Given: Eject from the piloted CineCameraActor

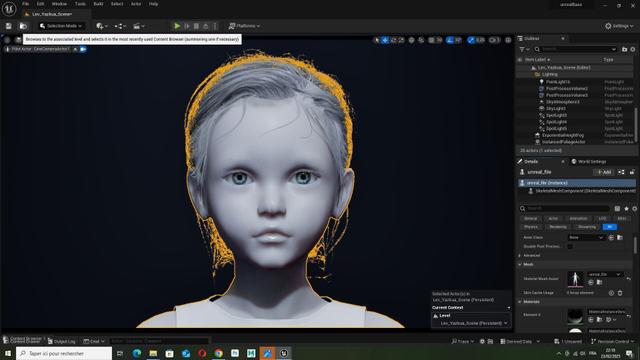Looking at the screenshot, I should [x=76, y=49].
